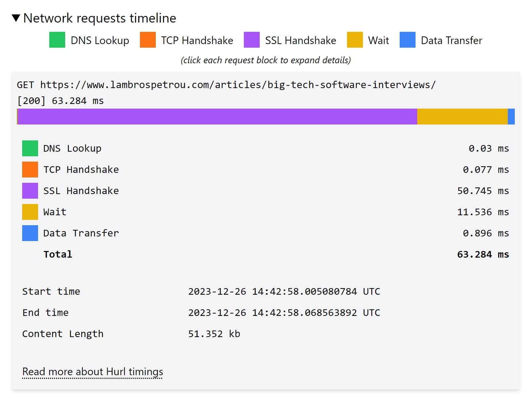Image resolution: width=532 pixels, height=402 pixels.
Task: Click the Content Length value 51.352 kb
Action: pos(214,334)
